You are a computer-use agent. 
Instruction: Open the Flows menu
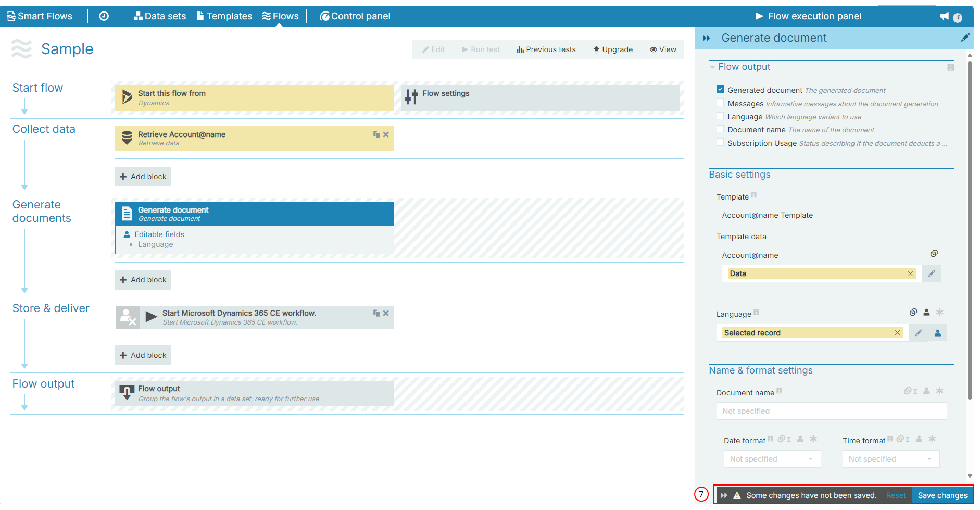280,16
